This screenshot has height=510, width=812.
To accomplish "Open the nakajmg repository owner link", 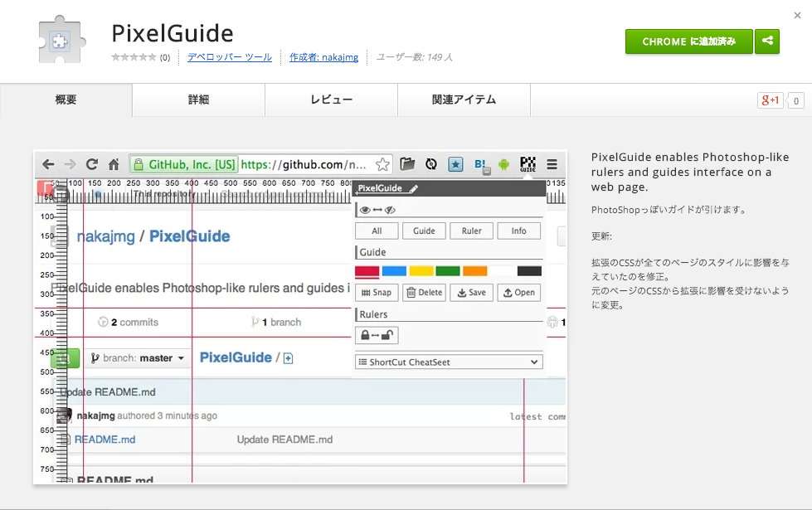I will (105, 236).
